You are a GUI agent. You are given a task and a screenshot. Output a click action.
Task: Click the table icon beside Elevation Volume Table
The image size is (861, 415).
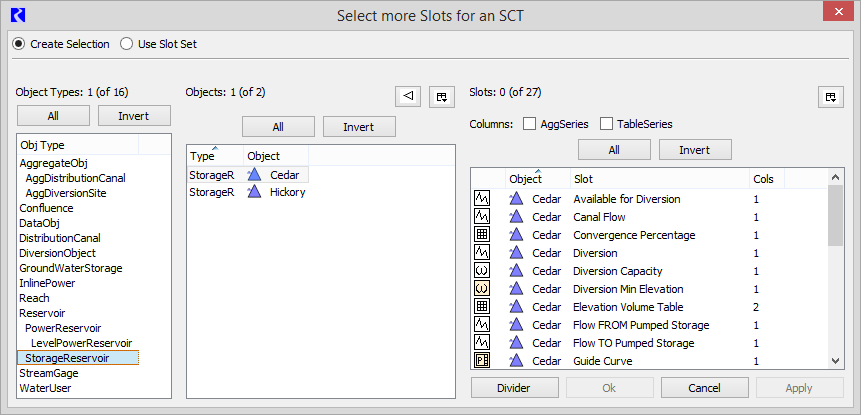482,307
